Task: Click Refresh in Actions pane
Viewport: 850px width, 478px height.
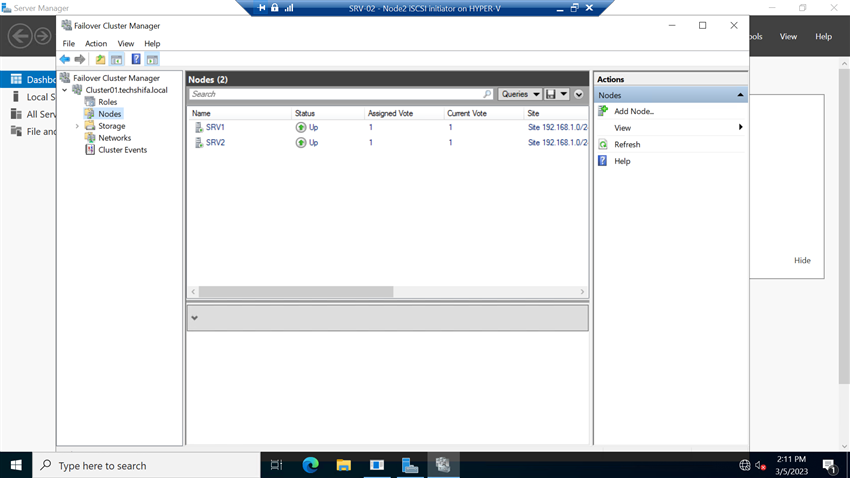Action: (627, 145)
